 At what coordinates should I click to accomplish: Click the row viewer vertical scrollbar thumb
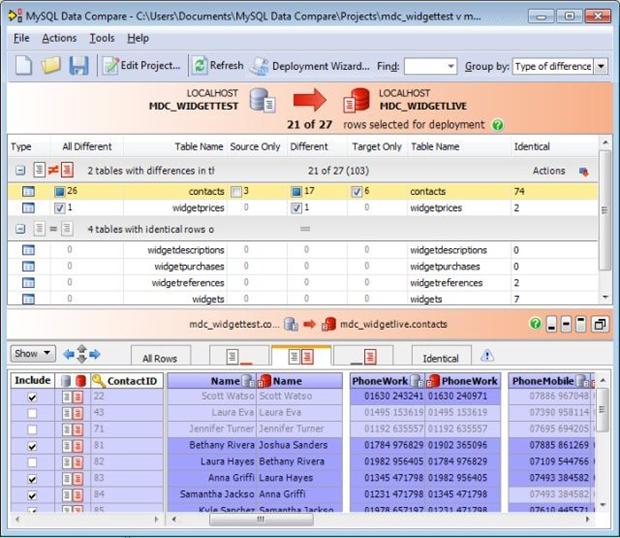[602, 410]
